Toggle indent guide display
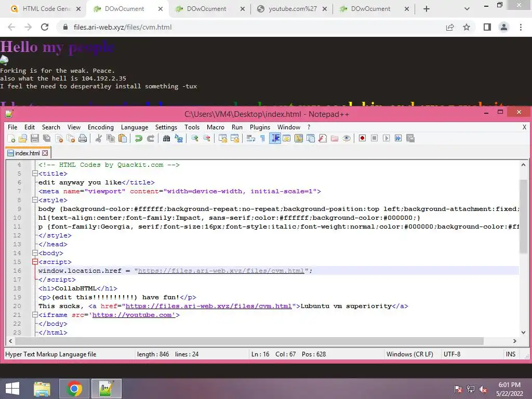532x399 pixels. pos(275,138)
